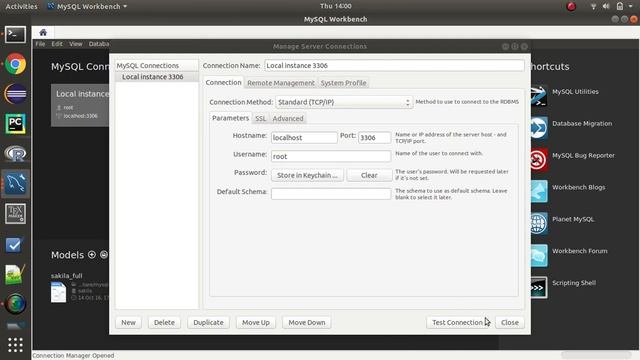The image size is (640, 360).
Task: Click the Workbench home tab icon
Action: [43, 33]
